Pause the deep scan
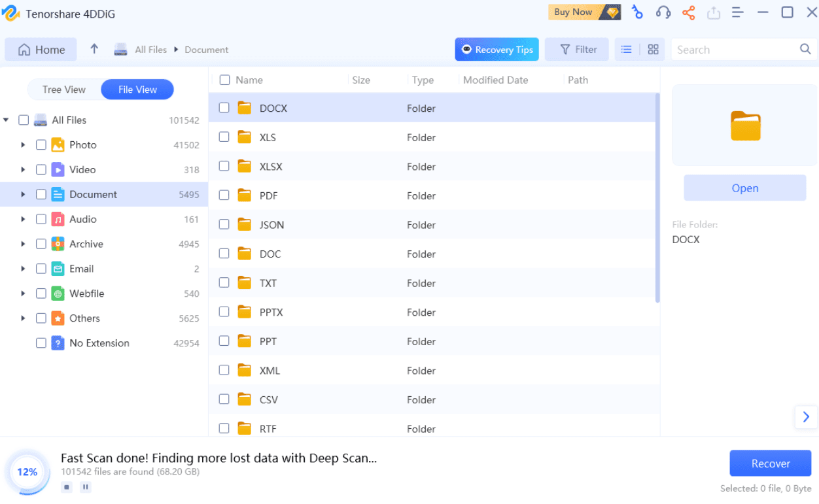Image resolution: width=819 pixels, height=504 pixels. (x=85, y=487)
